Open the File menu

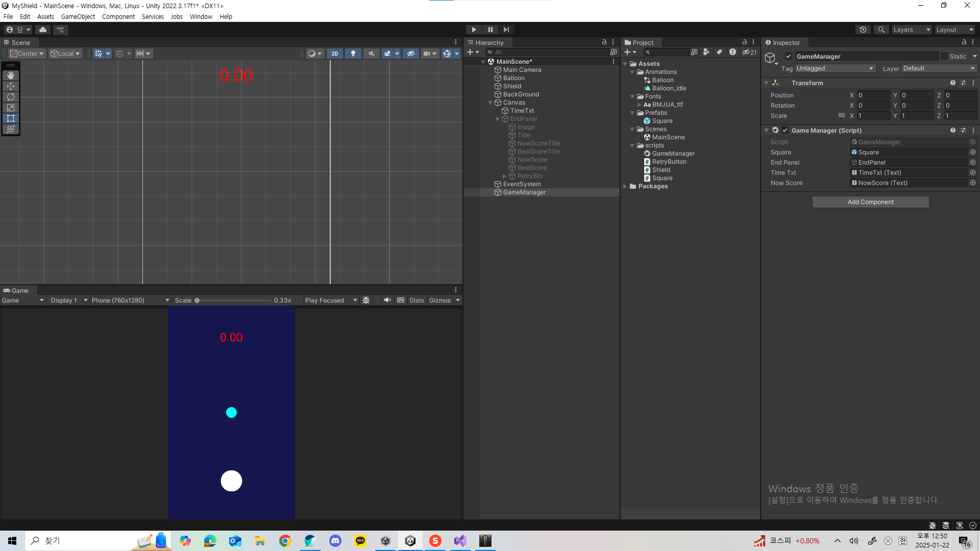8,17
